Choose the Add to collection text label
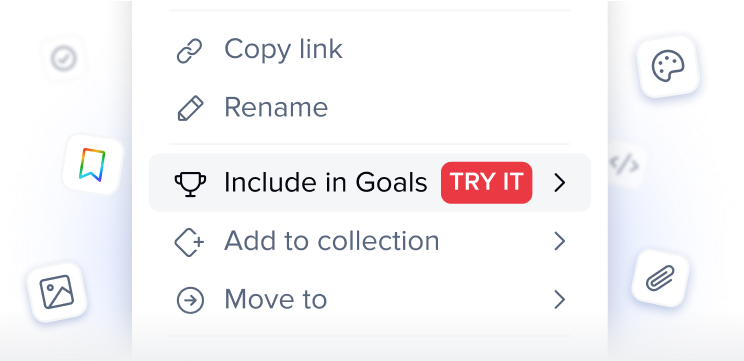The height and width of the screenshot is (361, 744). 332,241
